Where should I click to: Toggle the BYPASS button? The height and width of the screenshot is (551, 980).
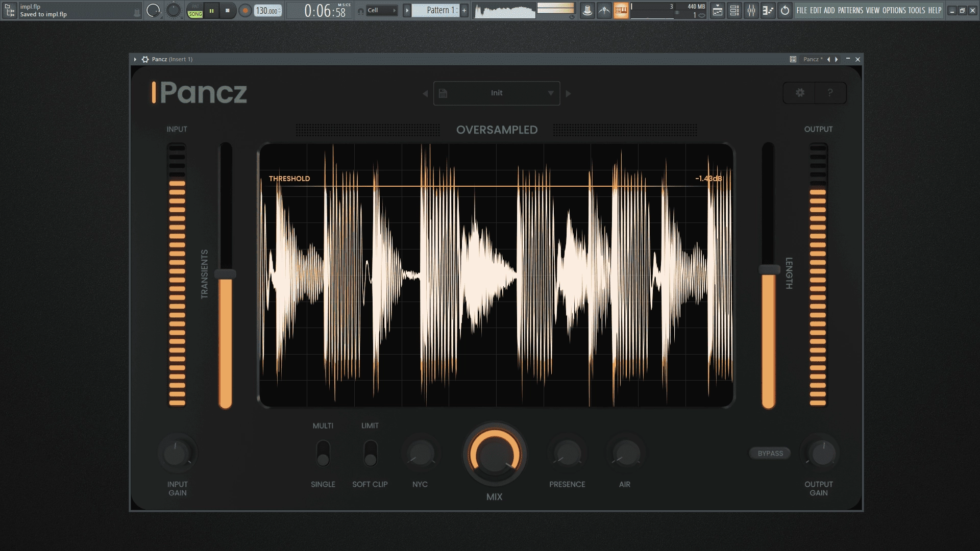click(770, 453)
